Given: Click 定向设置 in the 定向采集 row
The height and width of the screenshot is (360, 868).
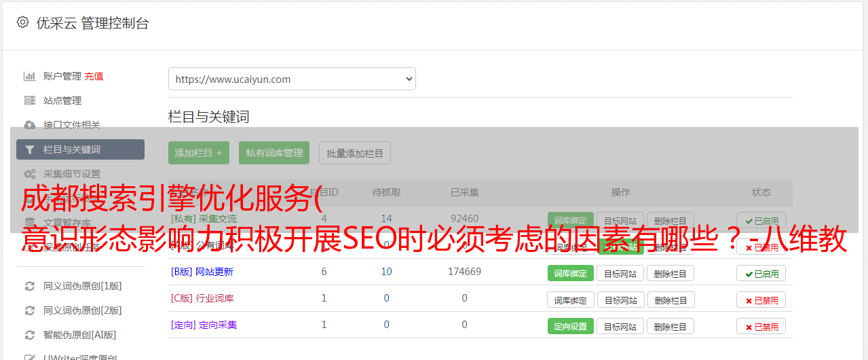Looking at the screenshot, I should [571, 326].
